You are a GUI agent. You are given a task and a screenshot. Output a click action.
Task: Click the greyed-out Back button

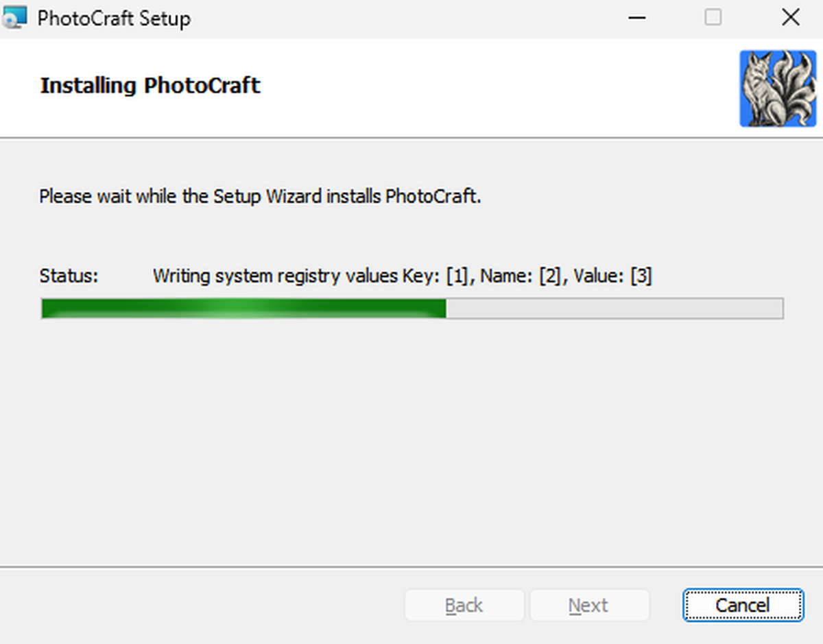click(x=464, y=605)
